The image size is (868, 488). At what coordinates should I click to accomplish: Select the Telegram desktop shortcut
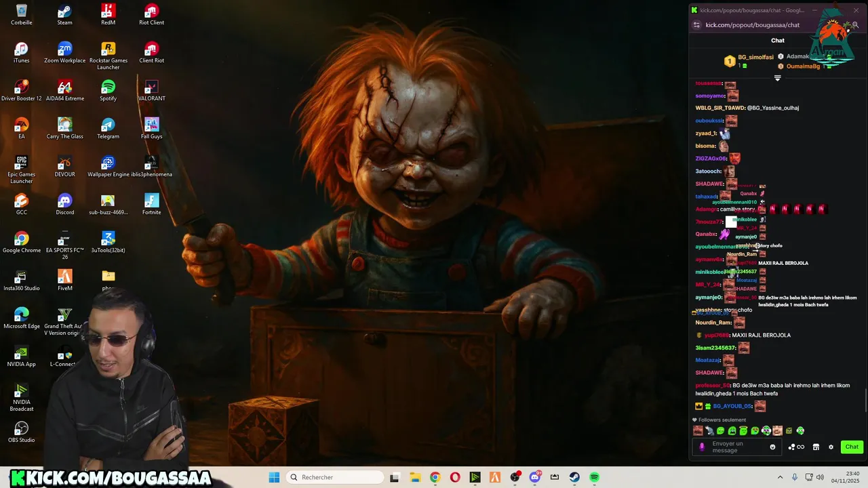click(x=108, y=129)
